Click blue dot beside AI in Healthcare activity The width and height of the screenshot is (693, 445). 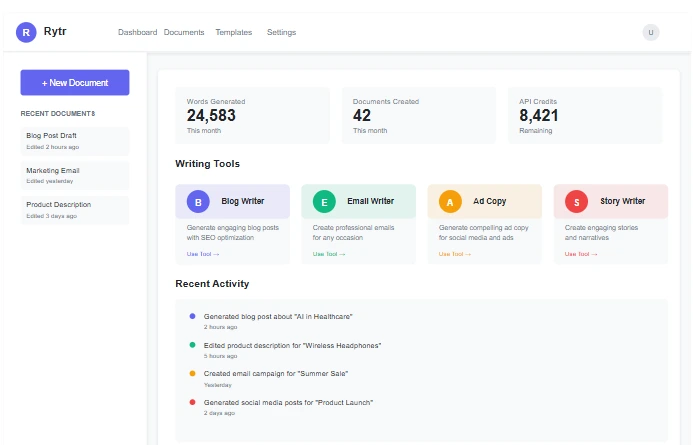192,316
